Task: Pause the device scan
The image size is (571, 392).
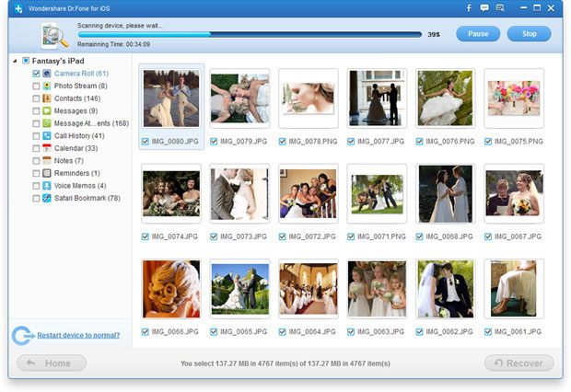Action: [x=478, y=34]
